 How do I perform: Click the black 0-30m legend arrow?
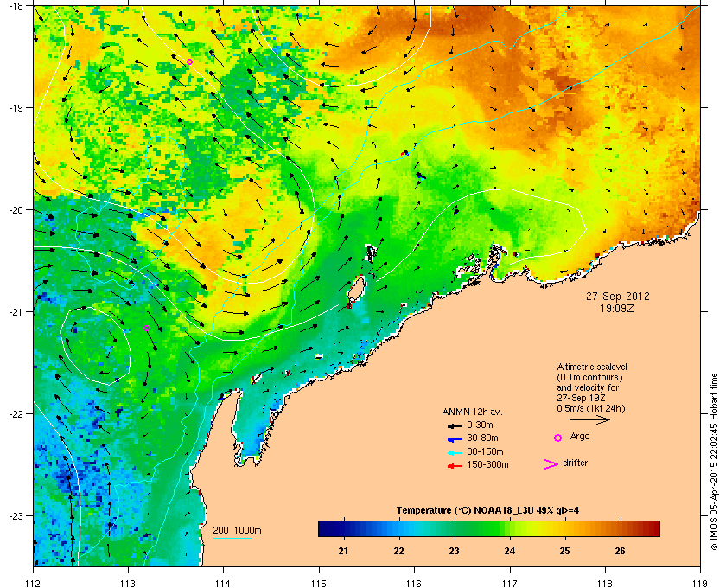point(455,425)
